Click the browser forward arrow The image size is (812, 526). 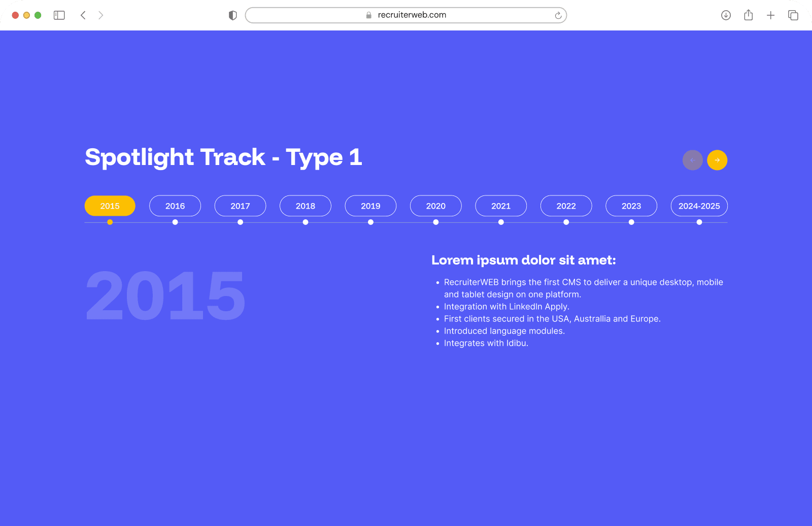[100, 15]
